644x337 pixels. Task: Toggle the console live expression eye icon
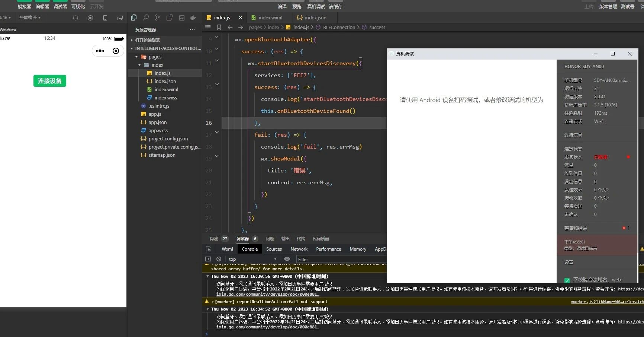[287, 259]
